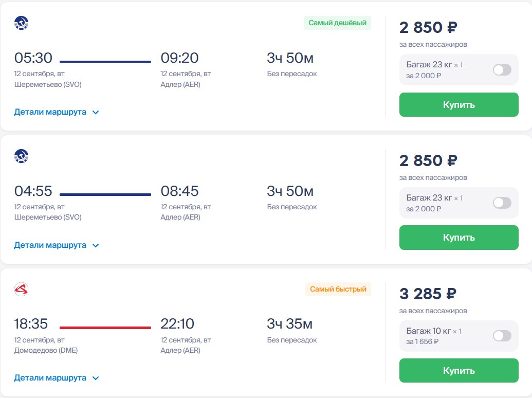
Task: Expand route details for the 05:30 flight
Action: [x=50, y=112]
